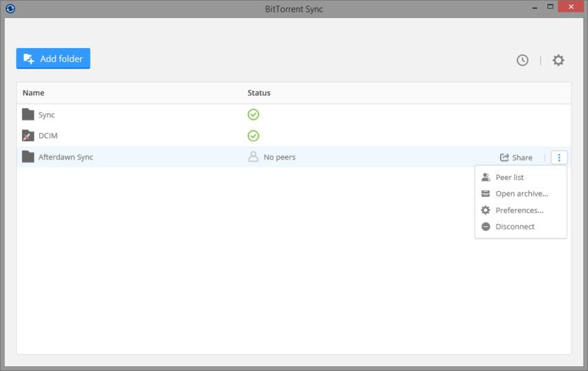Viewport: 588px width, 371px height.
Task: Click the Name column header
Action: click(x=34, y=93)
